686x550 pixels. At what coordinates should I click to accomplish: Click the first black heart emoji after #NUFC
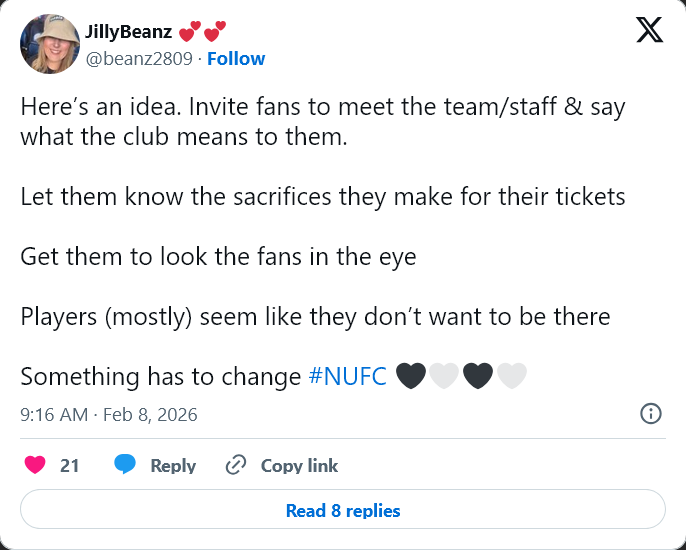tap(411, 376)
